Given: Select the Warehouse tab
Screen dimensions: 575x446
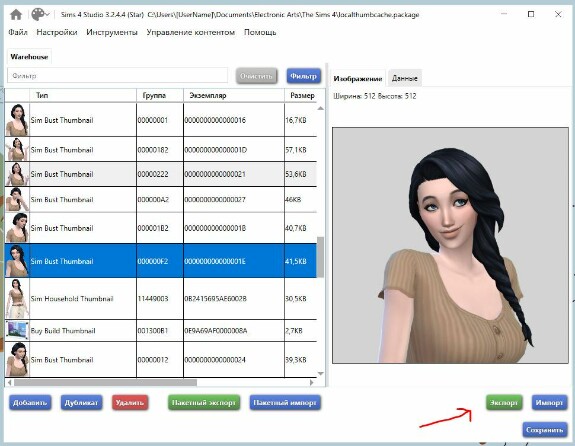Looking at the screenshot, I should pos(29,57).
